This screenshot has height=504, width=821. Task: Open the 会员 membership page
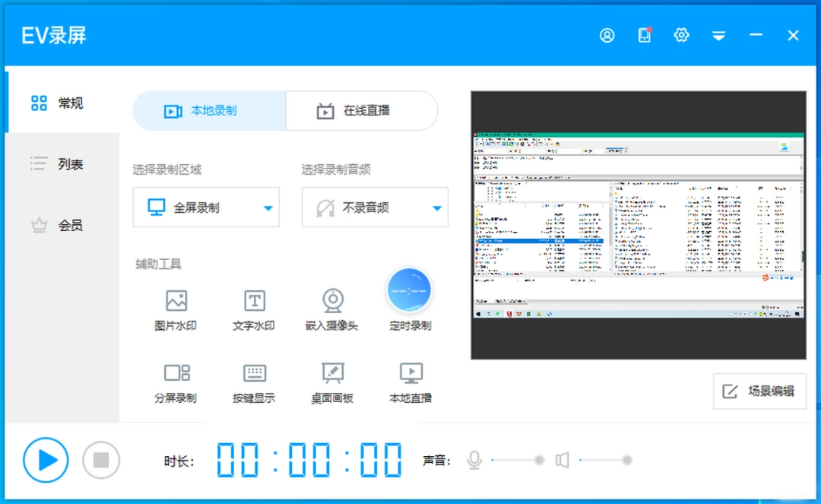pyautogui.click(x=59, y=224)
